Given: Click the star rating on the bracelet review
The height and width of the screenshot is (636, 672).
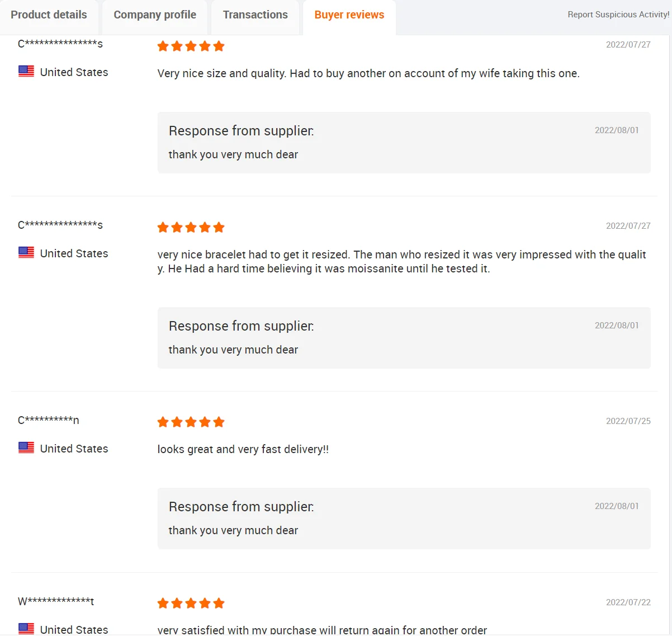Looking at the screenshot, I should coord(191,228).
